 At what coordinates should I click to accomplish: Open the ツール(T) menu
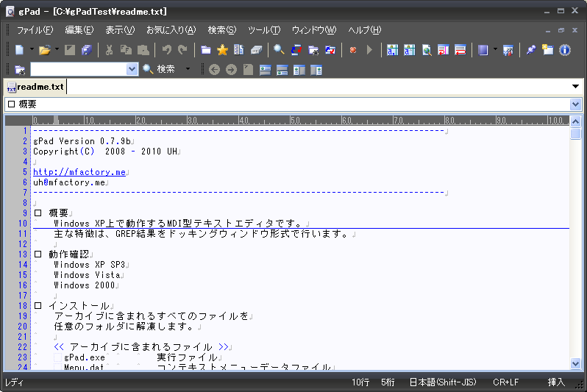point(264,30)
